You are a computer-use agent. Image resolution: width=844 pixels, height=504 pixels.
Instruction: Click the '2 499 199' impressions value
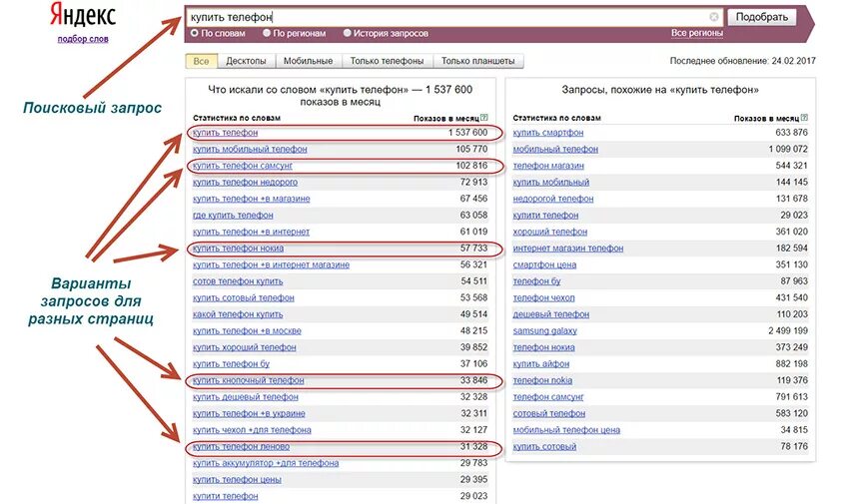788,330
